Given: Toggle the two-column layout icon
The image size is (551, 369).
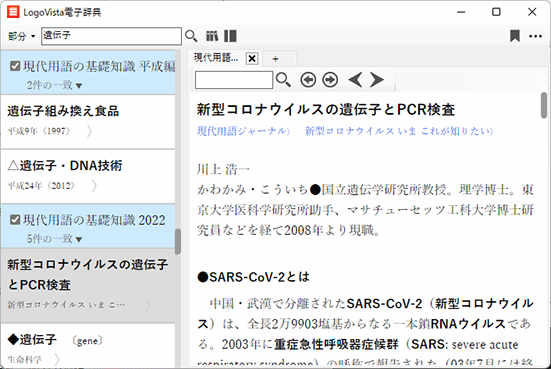Looking at the screenshot, I should click(230, 36).
